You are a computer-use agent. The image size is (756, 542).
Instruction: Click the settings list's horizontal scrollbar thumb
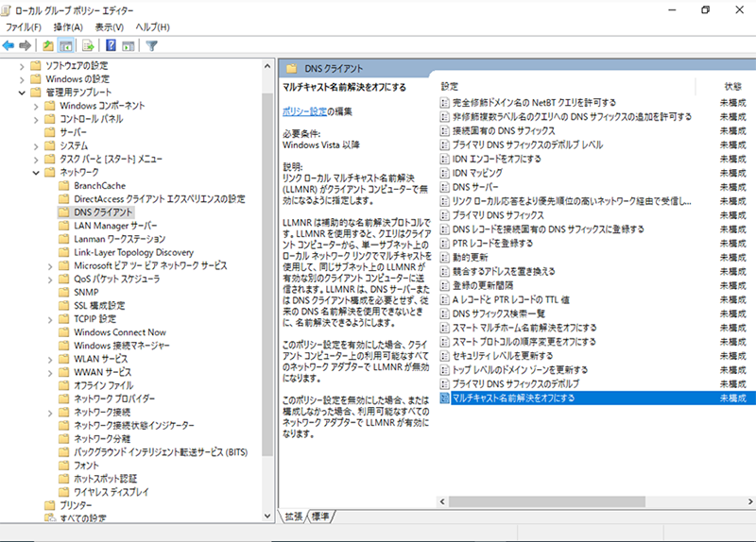(x=547, y=501)
